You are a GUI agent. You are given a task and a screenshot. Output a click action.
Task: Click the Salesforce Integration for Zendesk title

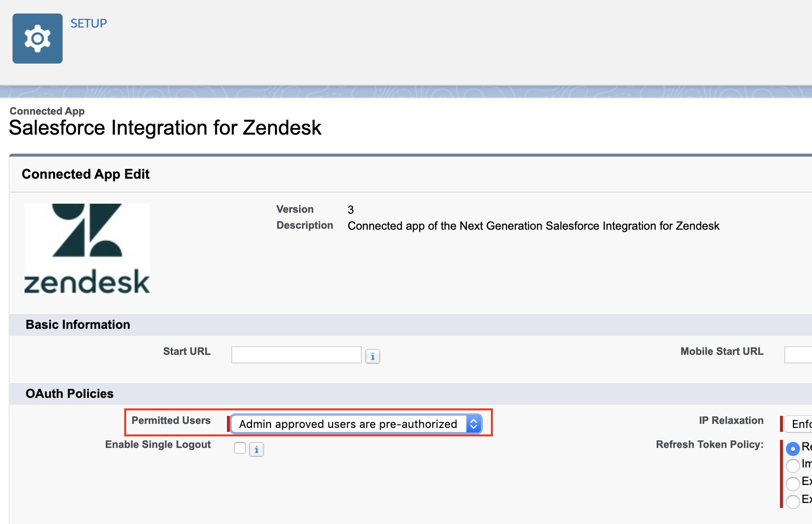click(x=165, y=128)
